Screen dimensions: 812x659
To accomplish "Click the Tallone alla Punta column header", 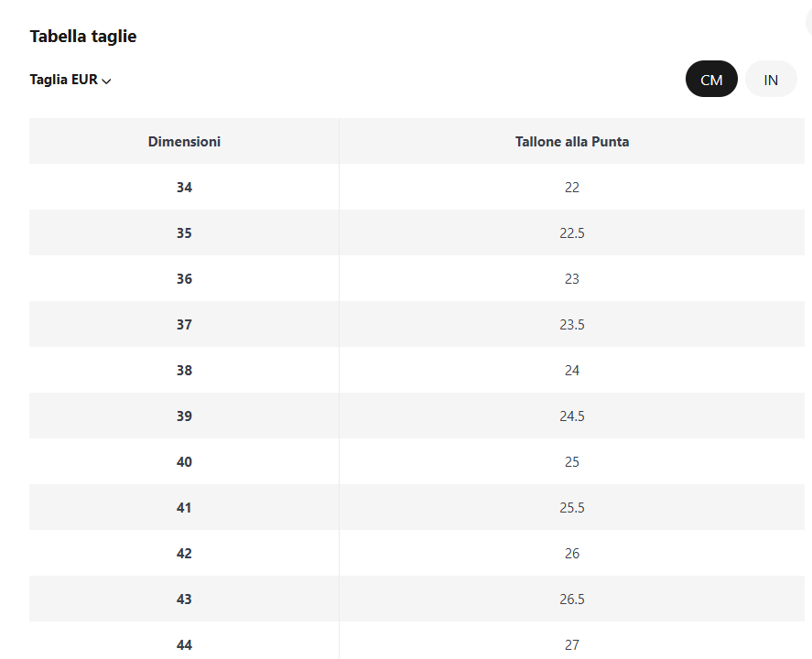I will tap(572, 141).
